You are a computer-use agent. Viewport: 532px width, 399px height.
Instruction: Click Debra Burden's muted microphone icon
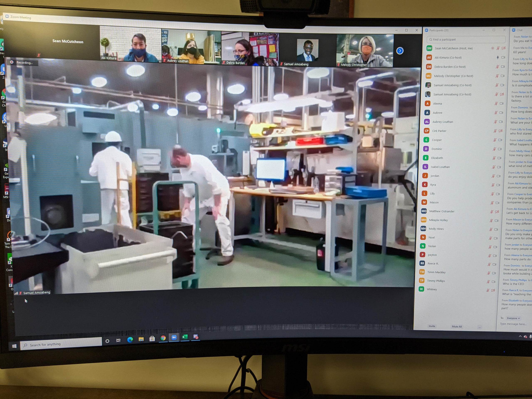click(x=497, y=67)
